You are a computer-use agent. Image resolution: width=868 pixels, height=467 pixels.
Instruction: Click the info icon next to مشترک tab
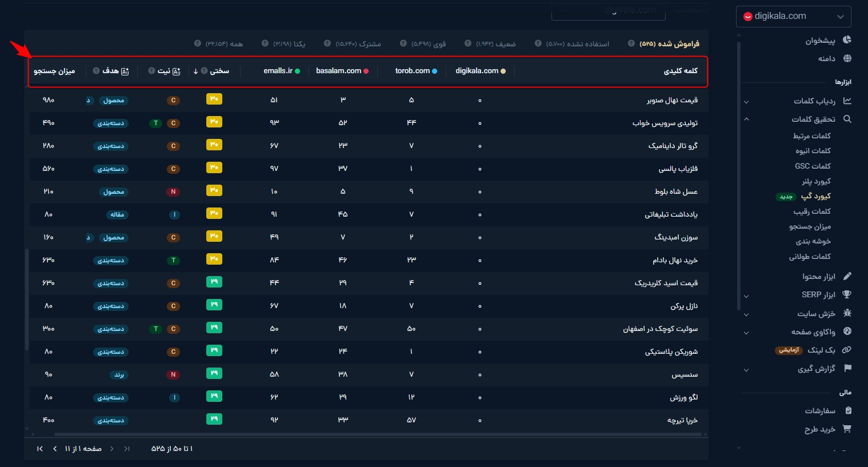point(327,43)
